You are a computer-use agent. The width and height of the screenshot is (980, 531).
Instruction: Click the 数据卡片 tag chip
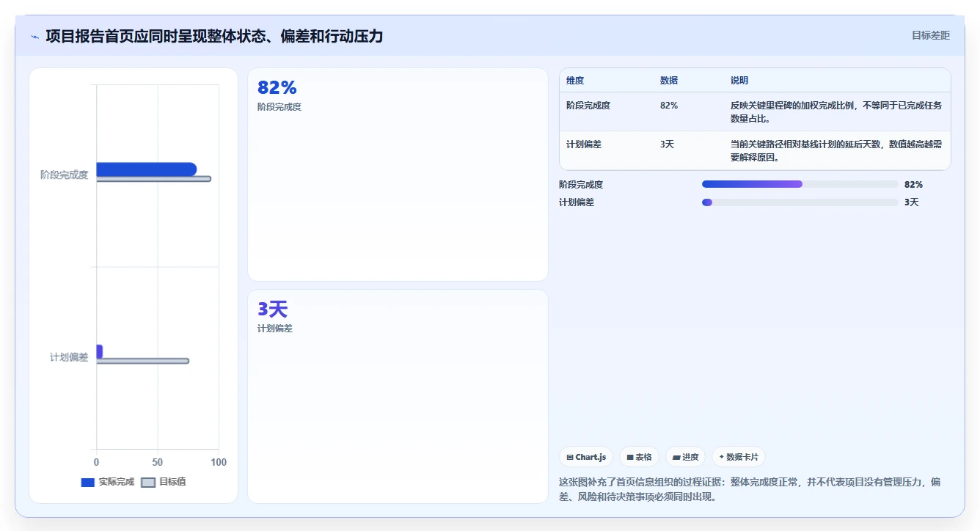pos(739,457)
